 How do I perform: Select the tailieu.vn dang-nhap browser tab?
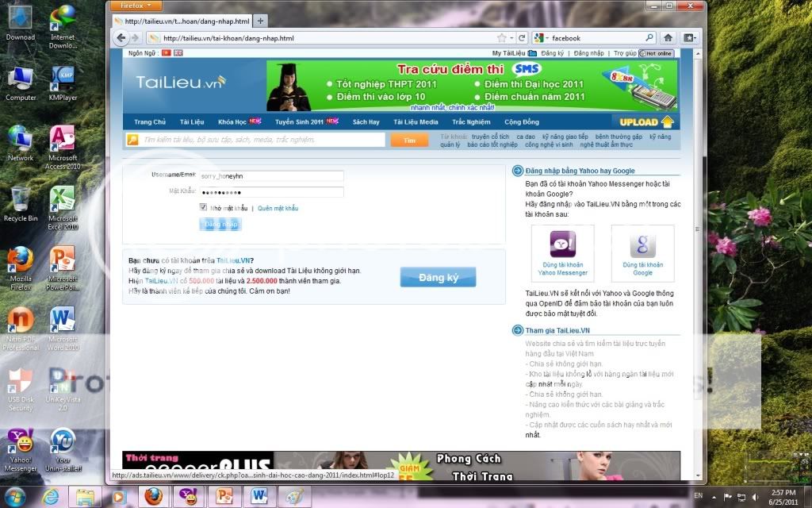(x=182, y=21)
